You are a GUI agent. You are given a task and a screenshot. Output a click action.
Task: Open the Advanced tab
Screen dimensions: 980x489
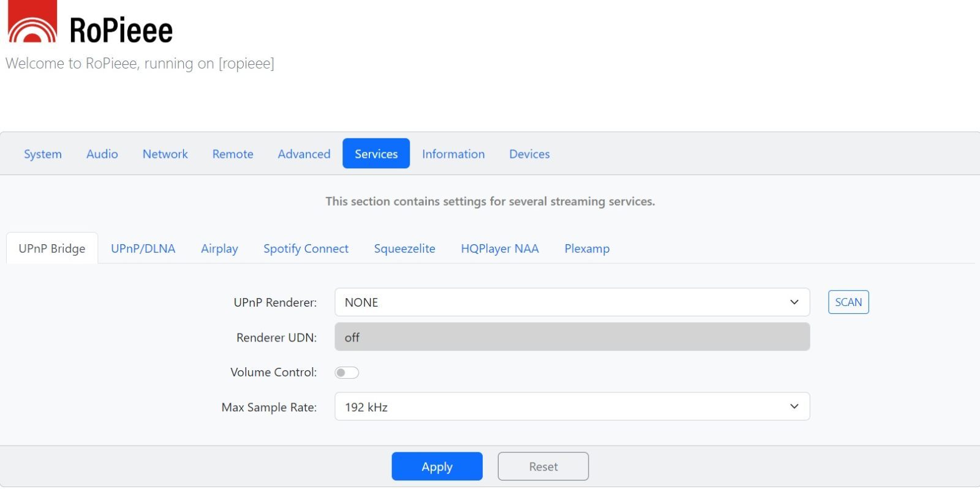304,154
